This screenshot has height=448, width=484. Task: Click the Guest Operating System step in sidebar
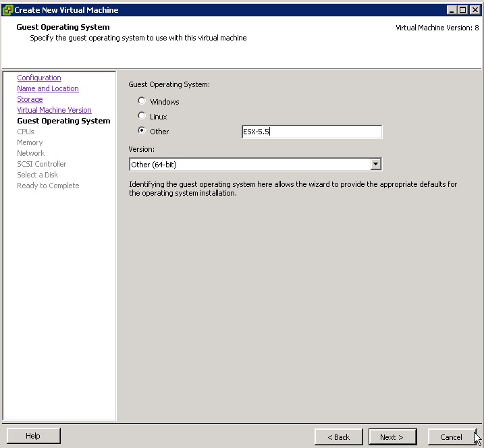tap(63, 121)
